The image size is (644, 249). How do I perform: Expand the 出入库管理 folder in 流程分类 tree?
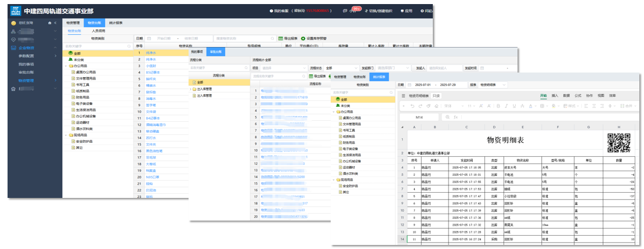[190, 89]
